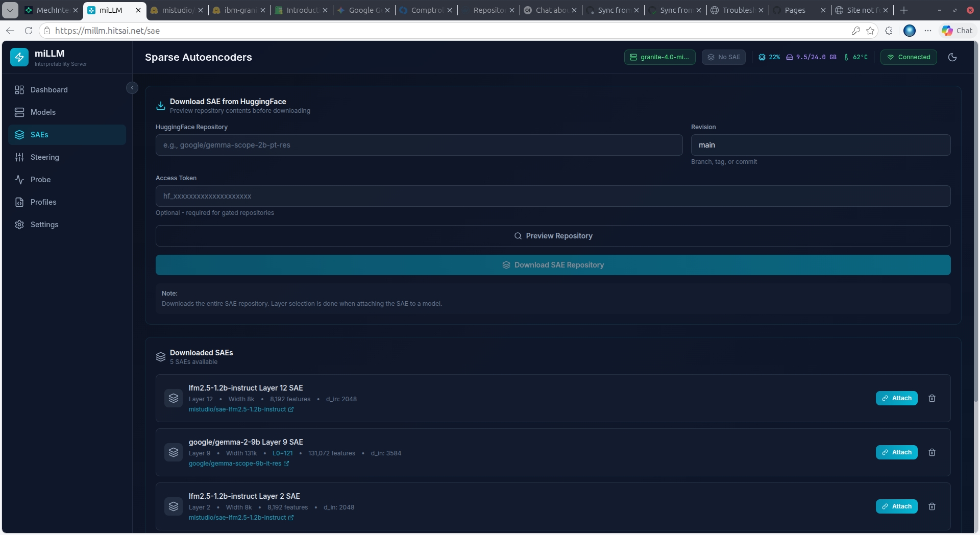This screenshot has width=980, height=535.
Task: Click trash icon for gemma-2-9b Layer 9 SAE
Action: click(x=932, y=452)
